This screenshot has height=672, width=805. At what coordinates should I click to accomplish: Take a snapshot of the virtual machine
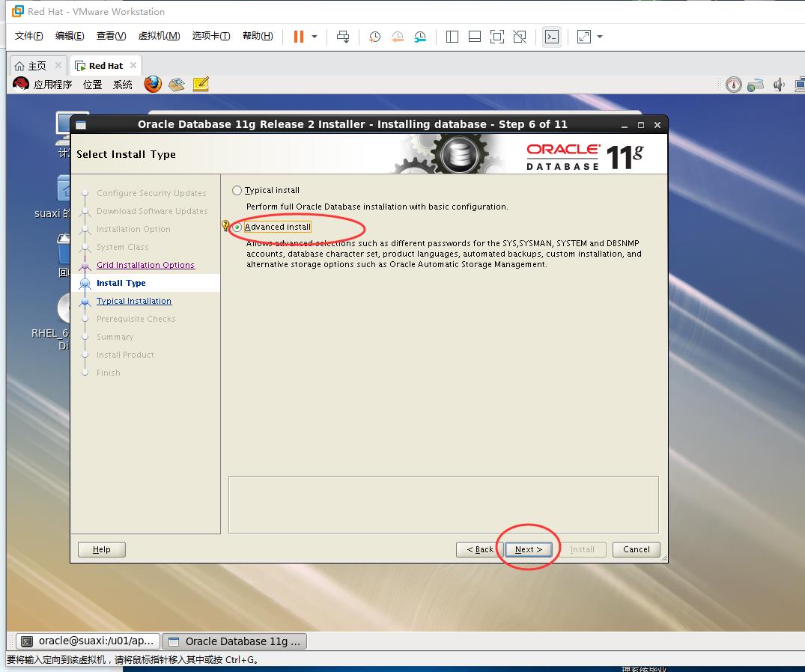tap(374, 37)
